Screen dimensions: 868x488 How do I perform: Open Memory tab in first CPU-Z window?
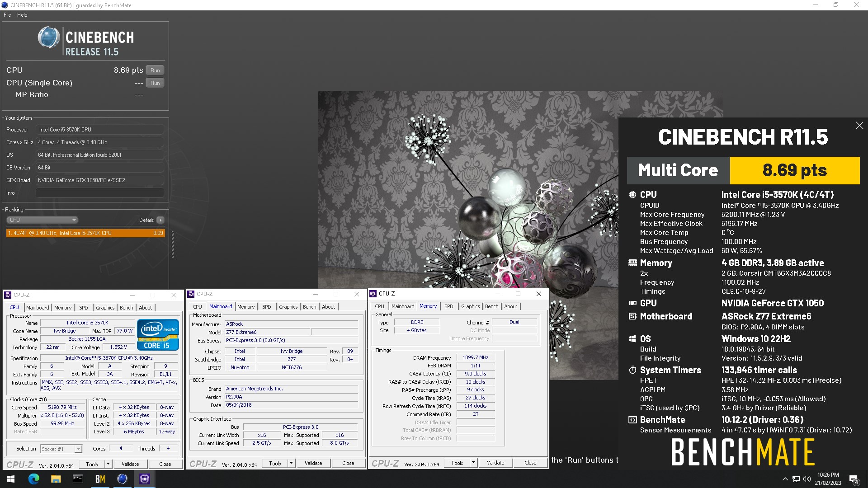[x=63, y=308]
